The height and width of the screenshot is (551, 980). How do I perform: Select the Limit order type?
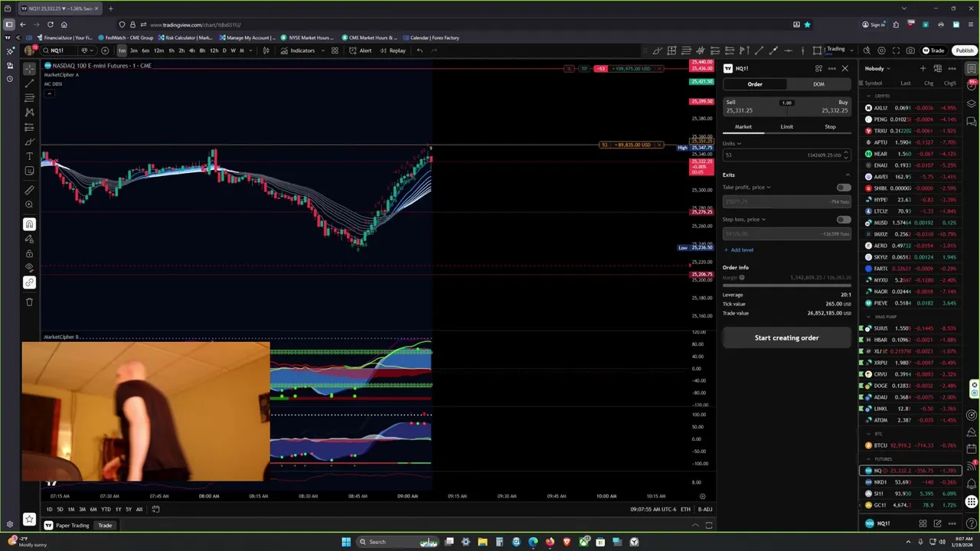tap(786, 127)
